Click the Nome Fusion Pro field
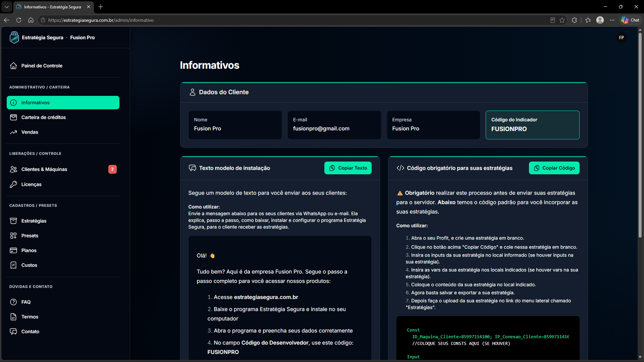The height and width of the screenshot is (362, 644). (x=235, y=125)
